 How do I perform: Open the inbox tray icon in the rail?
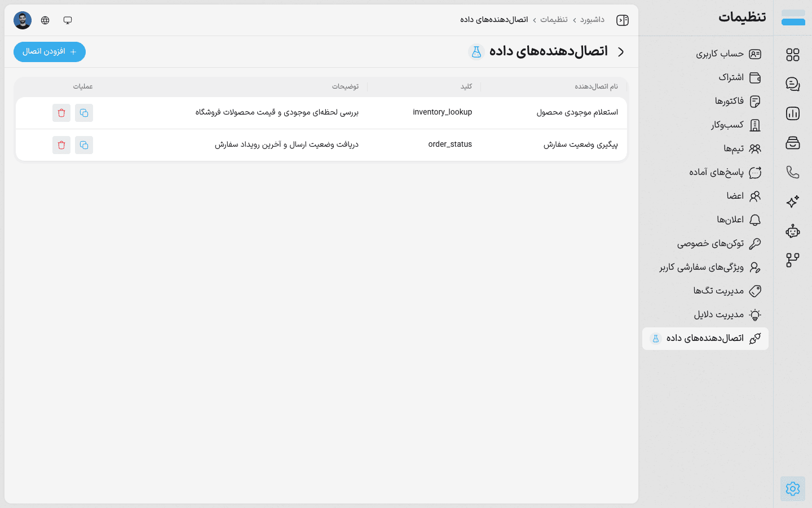[793, 143]
